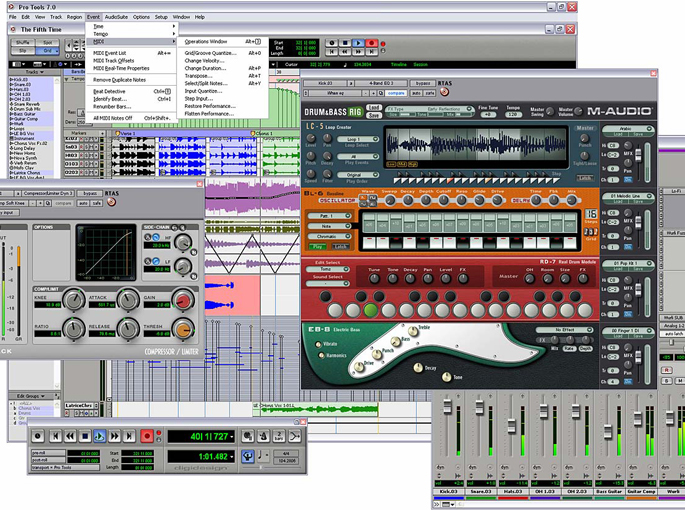Image resolution: width=685 pixels, height=510 pixels.
Task: Click fast forward in floating transport window
Action: tap(114, 436)
